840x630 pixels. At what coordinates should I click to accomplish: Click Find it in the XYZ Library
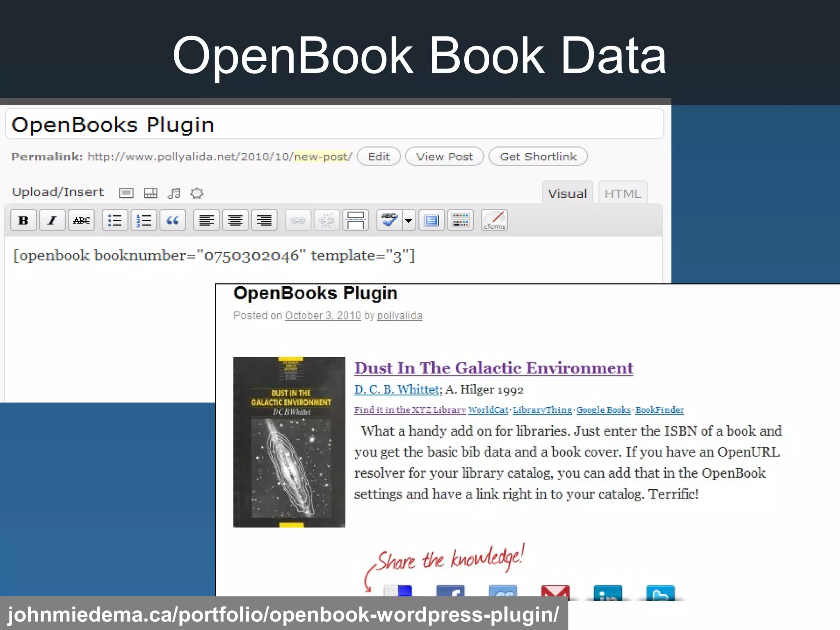410,410
